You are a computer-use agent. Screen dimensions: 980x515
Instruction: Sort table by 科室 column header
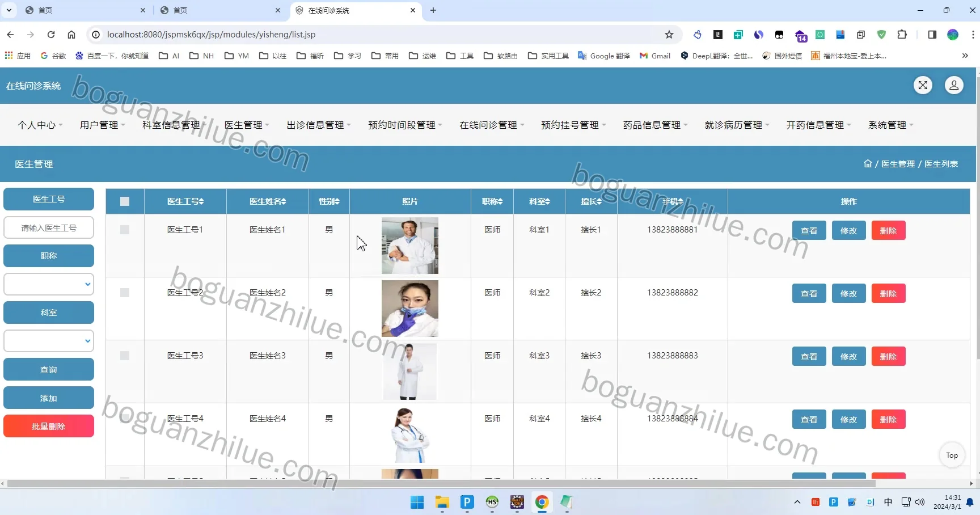pos(539,201)
